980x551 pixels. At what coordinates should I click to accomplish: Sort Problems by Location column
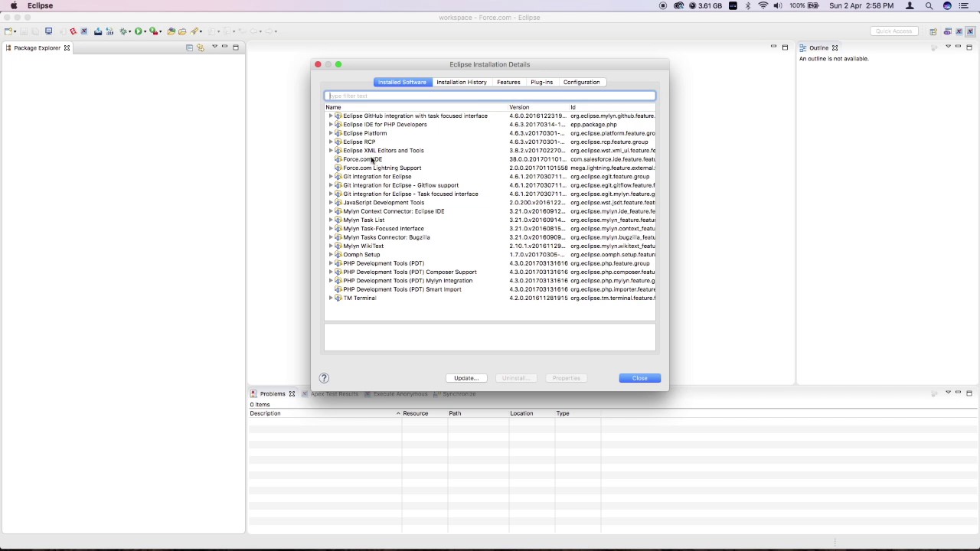pyautogui.click(x=531, y=413)
